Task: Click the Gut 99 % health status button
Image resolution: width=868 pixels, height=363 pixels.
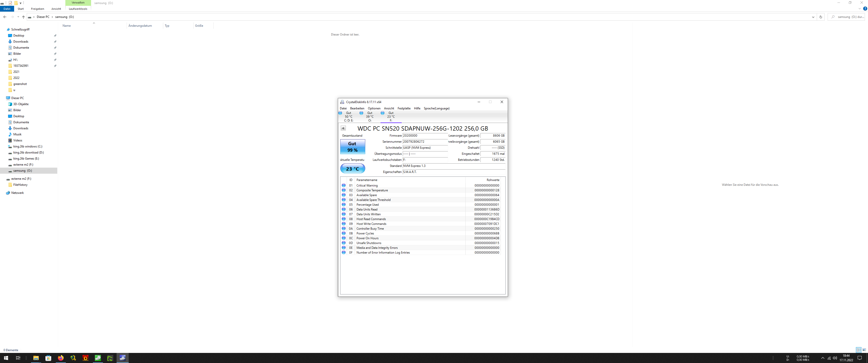Action: [x=352, y=147]
